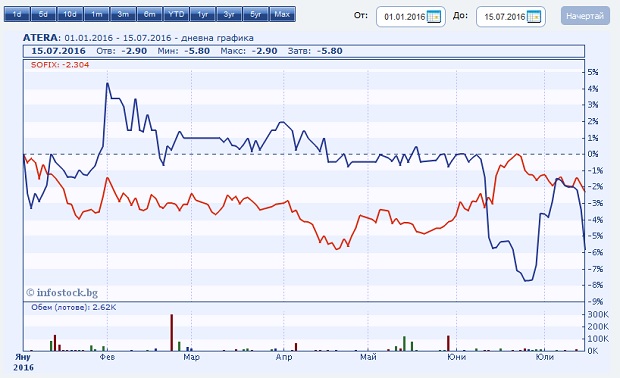Click the tallest volume bar near March

172,333
